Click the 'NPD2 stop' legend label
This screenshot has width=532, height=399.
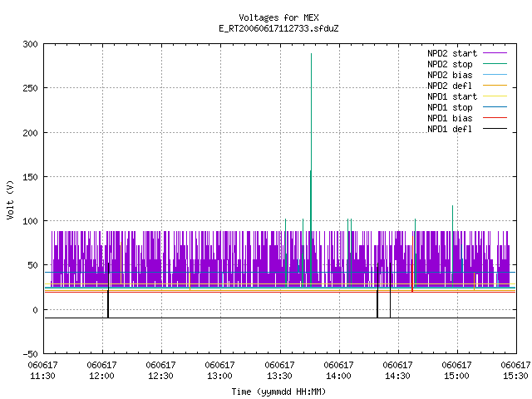coord(450,64)
